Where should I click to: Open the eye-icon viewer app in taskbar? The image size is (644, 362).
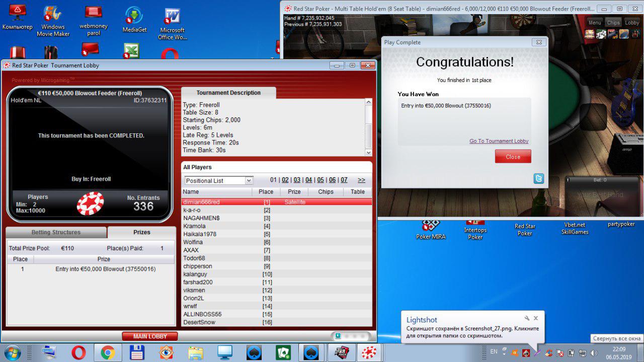coord(167,352)
